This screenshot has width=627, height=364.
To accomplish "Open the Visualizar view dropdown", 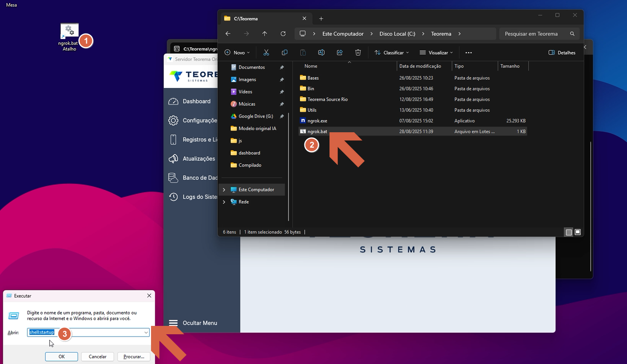I will tap(436, 53).
